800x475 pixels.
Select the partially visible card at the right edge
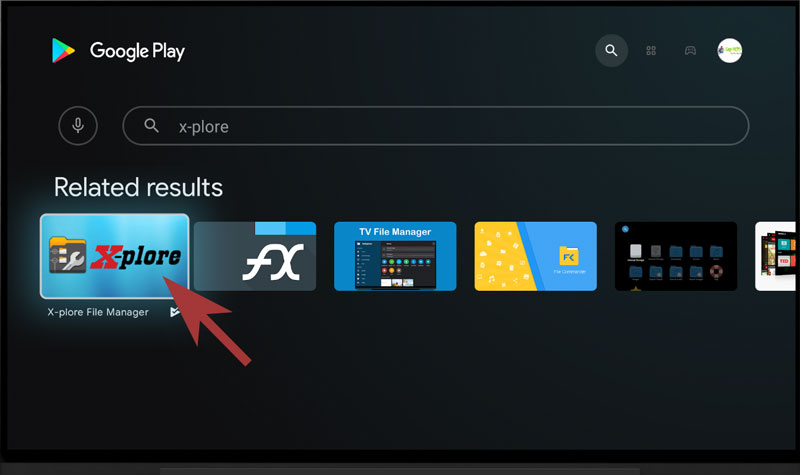coord(776,256)
